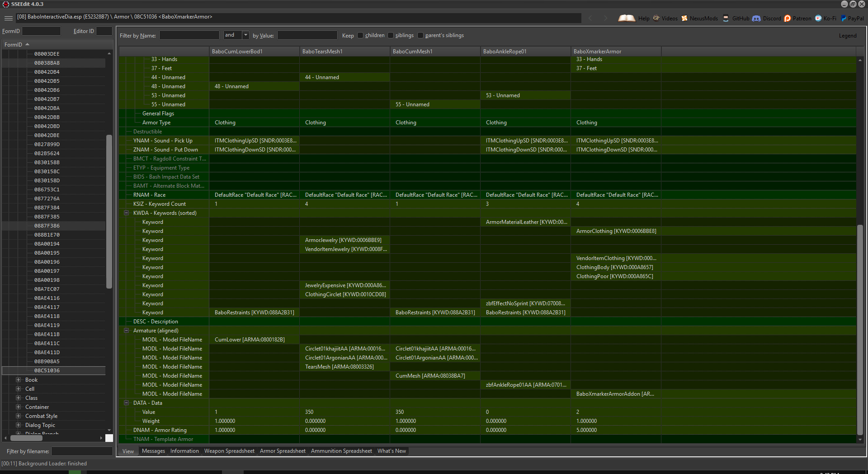
Task: Open the Armor Spreadsheet tab
Action: pyautogui.click(x=283, y=451)
